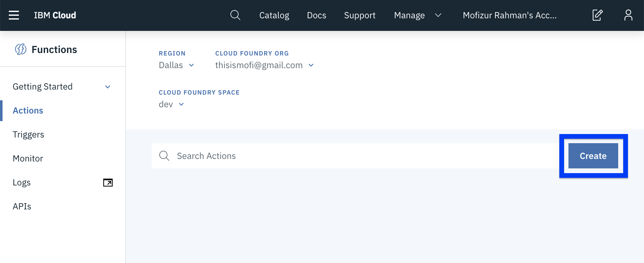Viewport: 644px width, 263px height.
Task: Open the Support link
Action: point(360,15)
